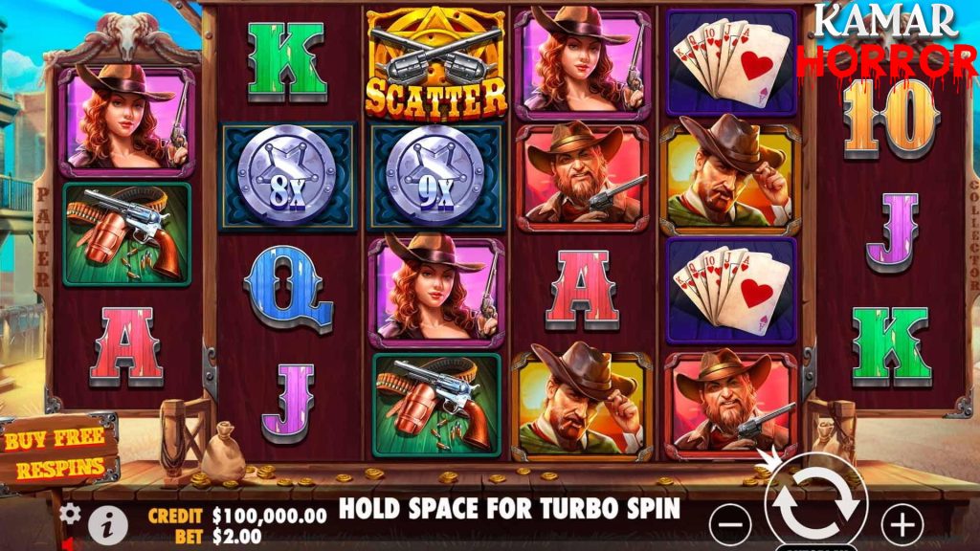Click the credit amount $100,000.00
The image size is (980, 551).
(x=269, y=516)
